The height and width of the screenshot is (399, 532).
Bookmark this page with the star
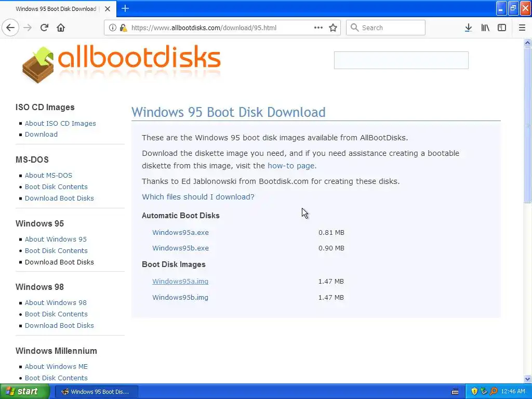pyautogui.click(x=333, y=28)
